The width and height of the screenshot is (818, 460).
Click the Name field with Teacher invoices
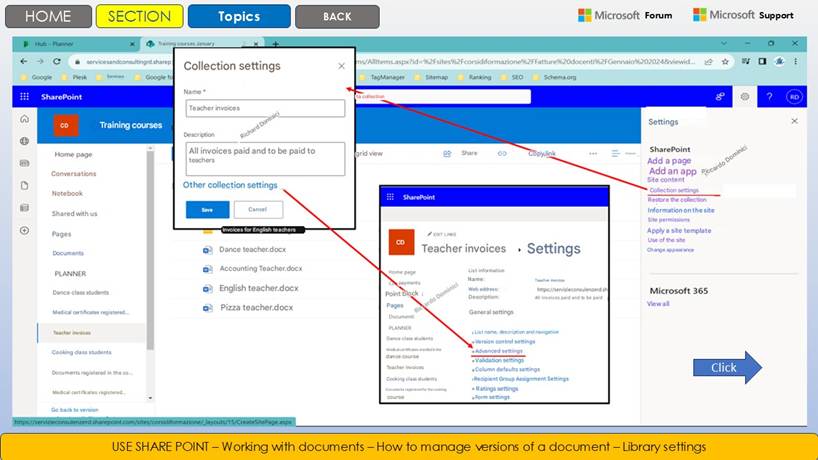(x=265, y=108)
